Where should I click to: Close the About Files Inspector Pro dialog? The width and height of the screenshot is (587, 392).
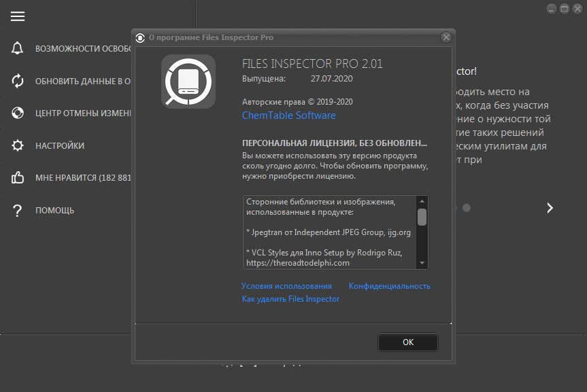(x=446, y=37)
